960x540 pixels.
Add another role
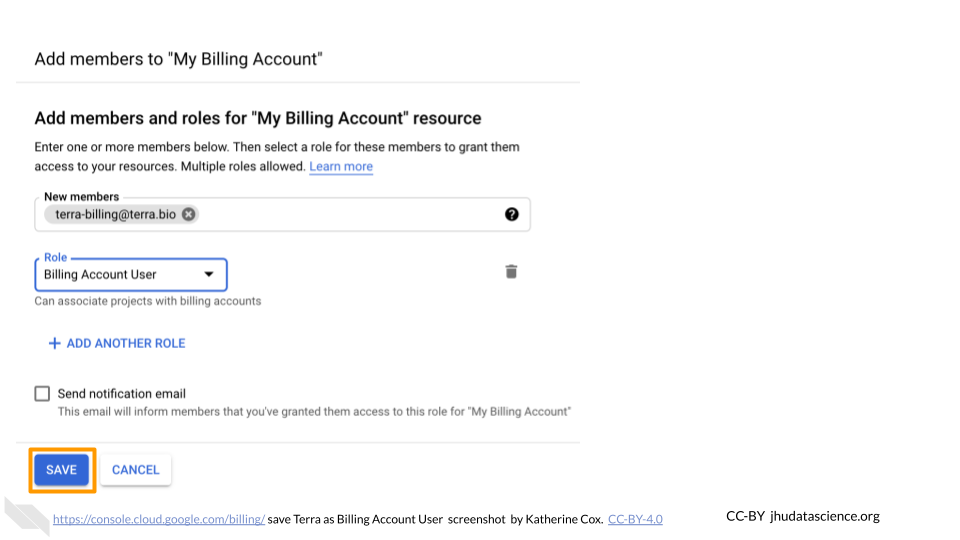117,343
